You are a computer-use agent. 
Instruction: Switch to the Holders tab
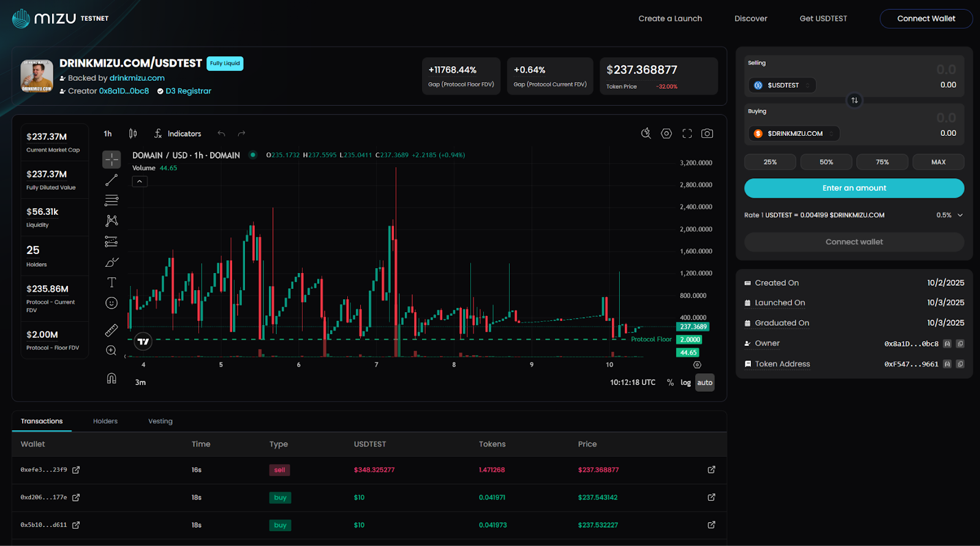tap(105, 421)
